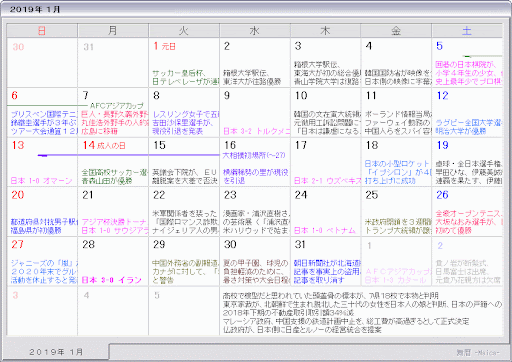This screenshot has width=512, height=362.
Task: Select date 26 Saturday cell
Action: tap(467, 212)
